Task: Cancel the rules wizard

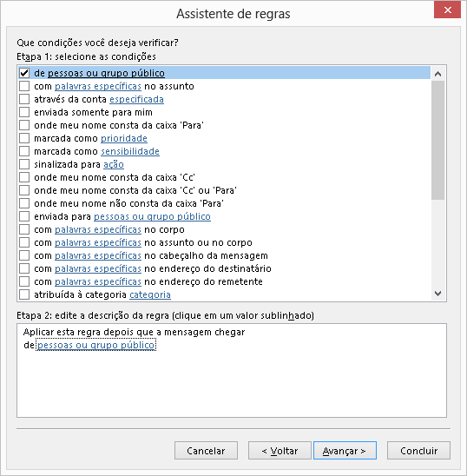Action: [x=206, y=451]
